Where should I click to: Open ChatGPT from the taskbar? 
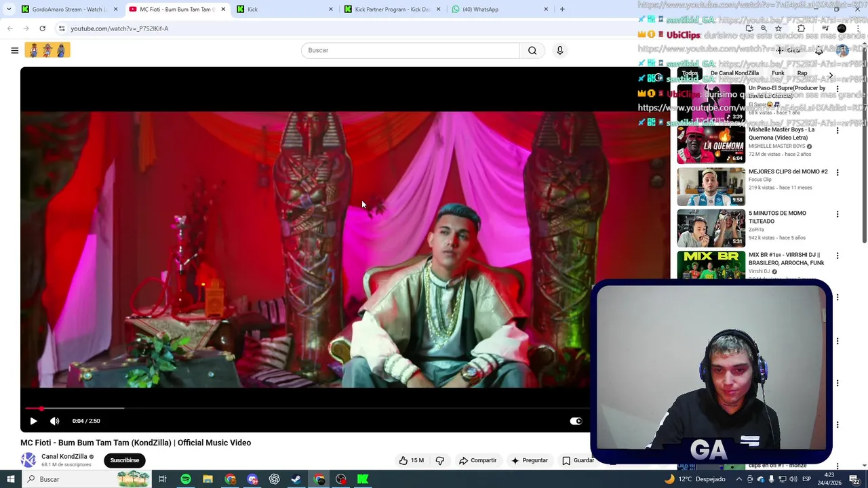coord(274,479)
